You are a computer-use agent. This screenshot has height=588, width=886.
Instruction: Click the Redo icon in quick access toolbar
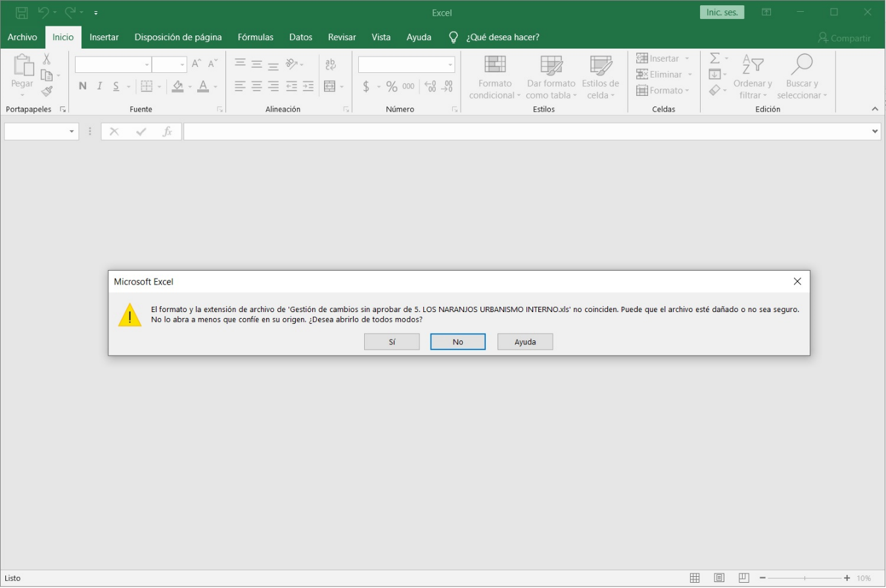pyautogui.click(x=70, y=12)
